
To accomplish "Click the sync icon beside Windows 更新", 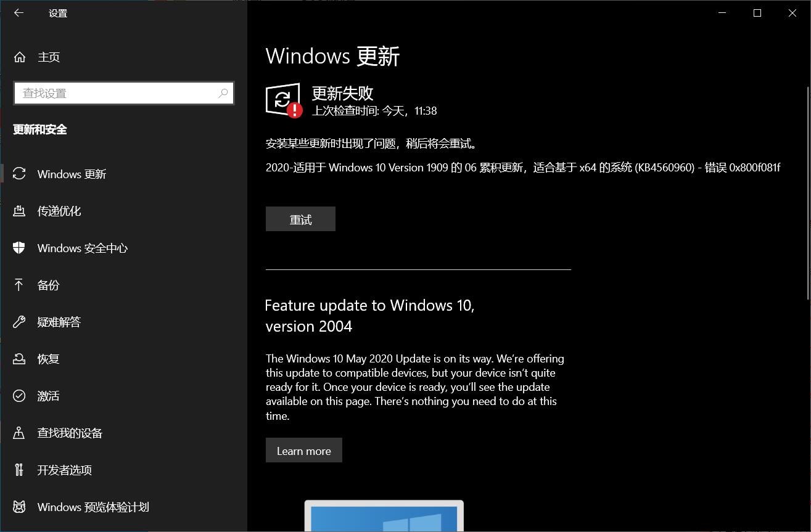I will (x=19, y=174).
